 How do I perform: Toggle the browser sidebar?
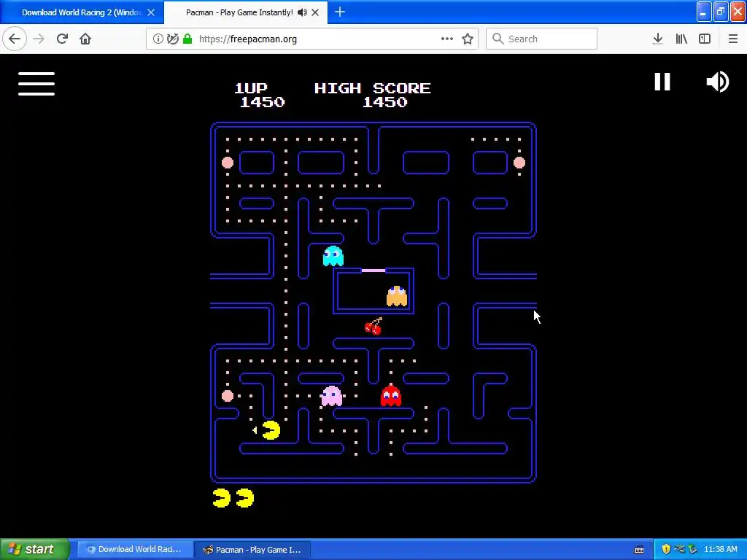[705, 39]
